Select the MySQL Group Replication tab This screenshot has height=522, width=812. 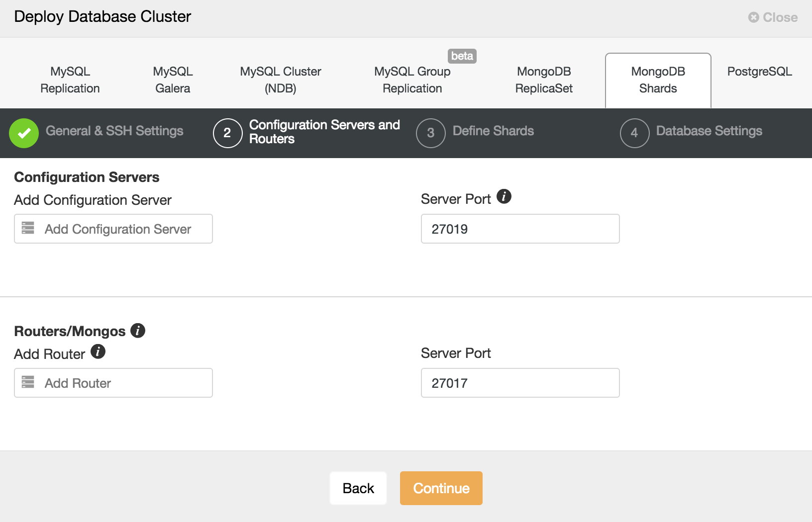pyautogui.click(x=412, y=80)
